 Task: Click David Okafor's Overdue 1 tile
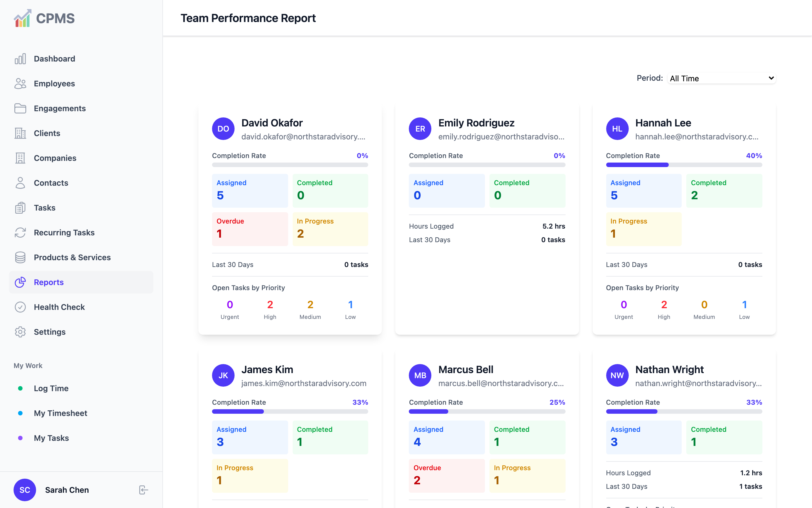pyautogui.click(x=250, y=229)
